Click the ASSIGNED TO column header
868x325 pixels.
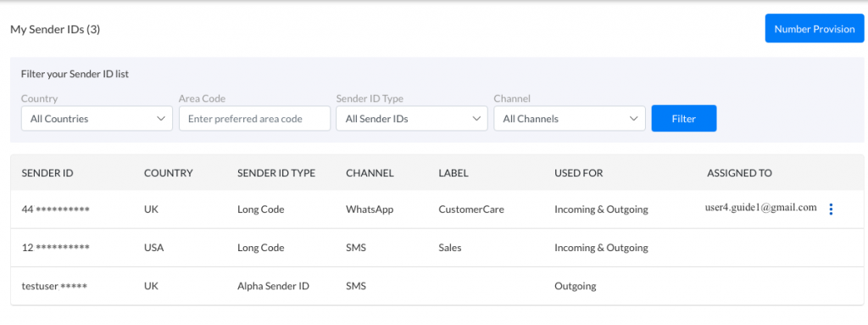coord(739,173)
